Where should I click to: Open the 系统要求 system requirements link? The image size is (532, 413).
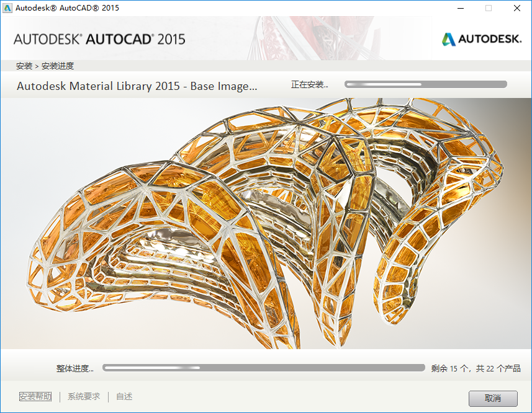pyautogui.click(x=83, y=396)
